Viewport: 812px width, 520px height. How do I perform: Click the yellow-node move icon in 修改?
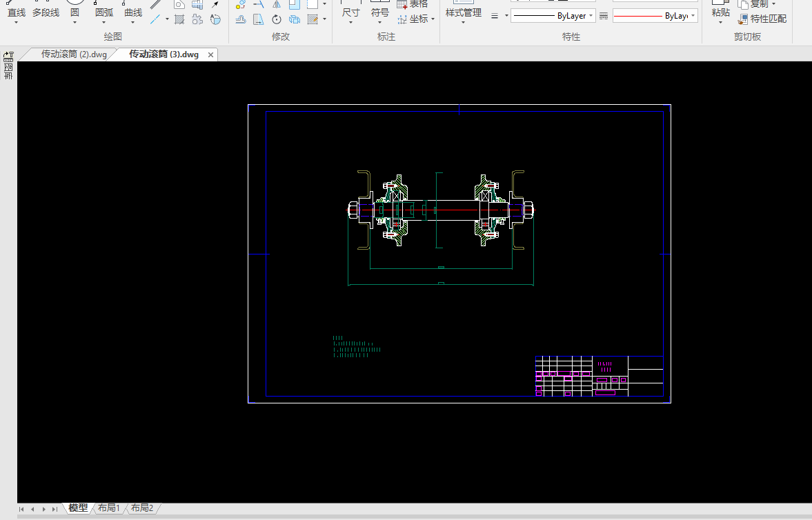click(241, 4)
